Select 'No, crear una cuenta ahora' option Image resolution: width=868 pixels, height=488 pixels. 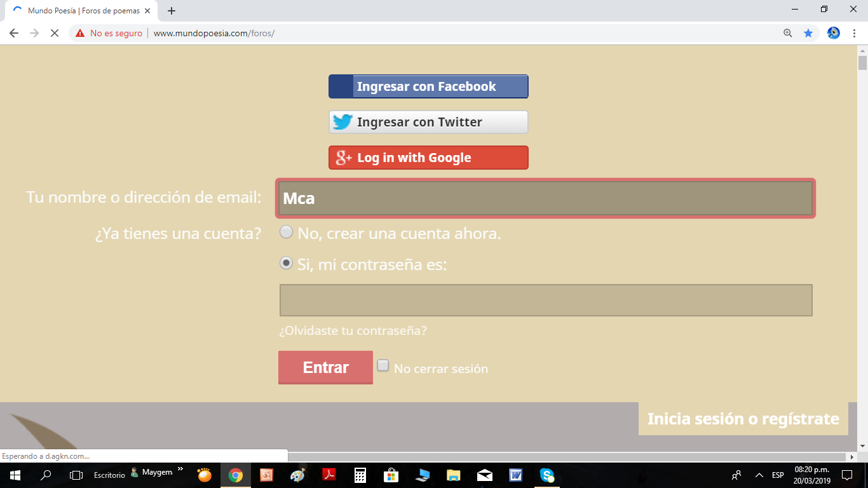(287, 232)
